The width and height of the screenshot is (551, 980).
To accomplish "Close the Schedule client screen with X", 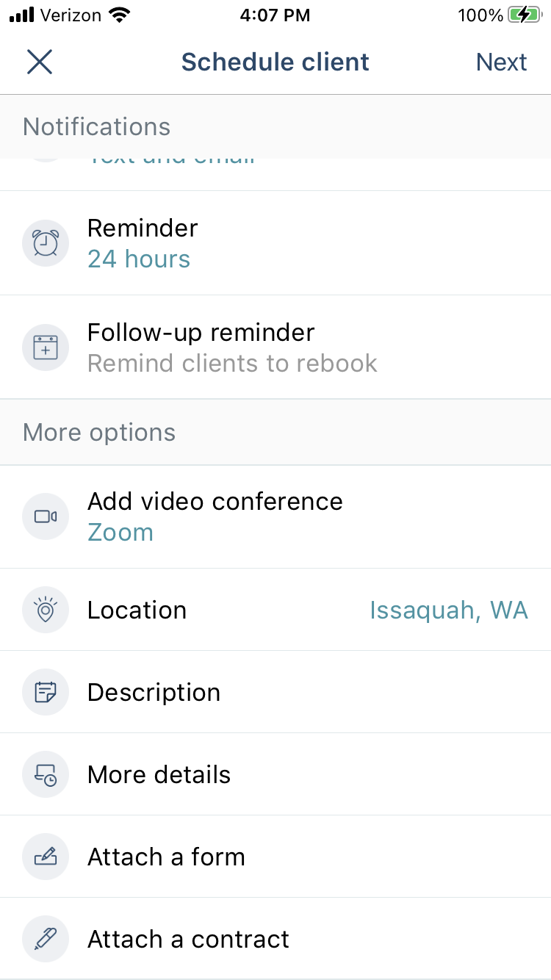I will click(40, 62).
